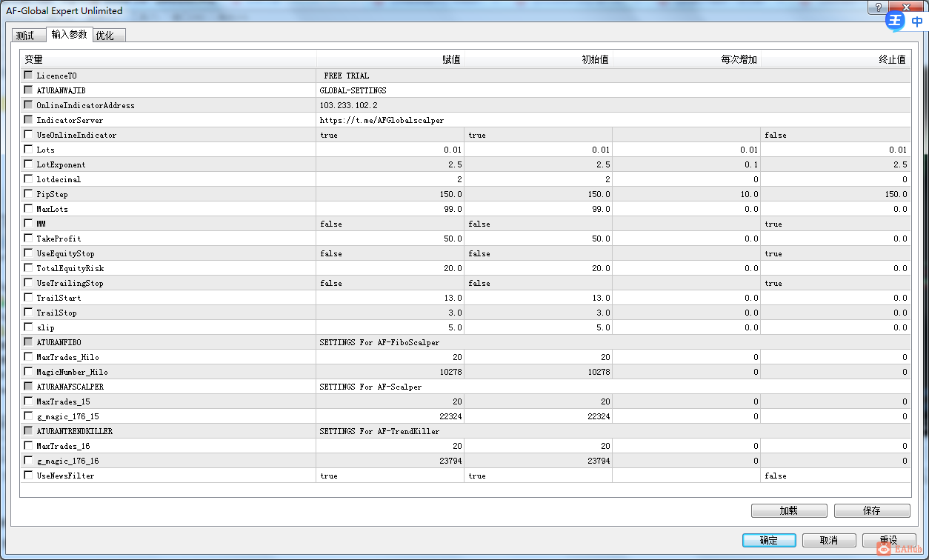
Task: Click the SETTINGS For AF-TrendKiller text
Action: pos(379,431)
